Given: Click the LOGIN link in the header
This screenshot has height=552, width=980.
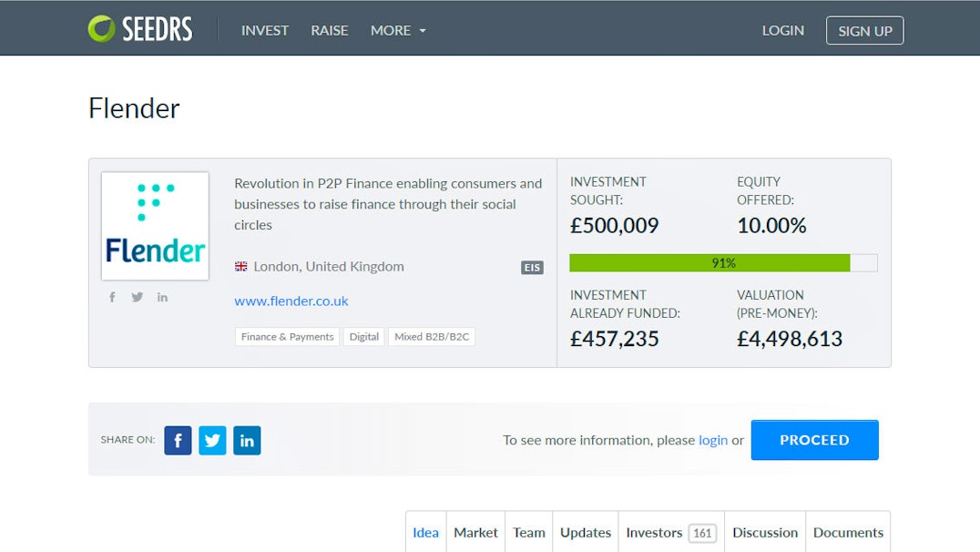Looking at the screenshot, I should [x=782, y=30].
